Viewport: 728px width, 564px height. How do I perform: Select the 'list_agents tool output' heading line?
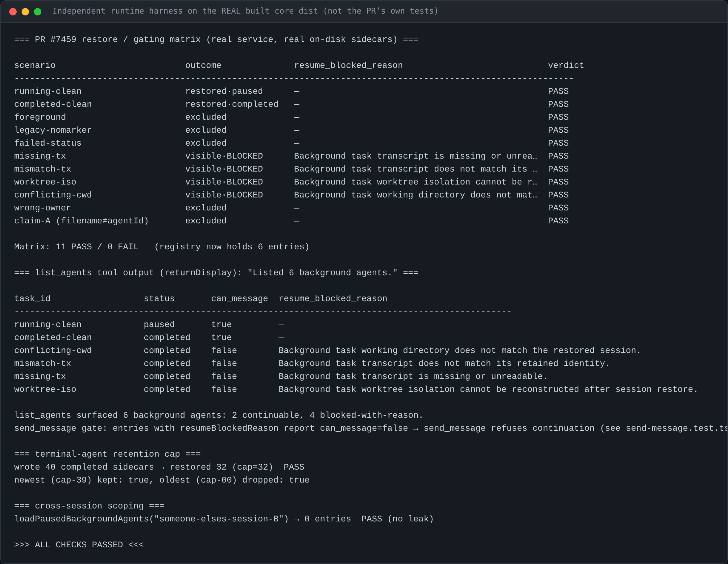click(x=216, y=273)
